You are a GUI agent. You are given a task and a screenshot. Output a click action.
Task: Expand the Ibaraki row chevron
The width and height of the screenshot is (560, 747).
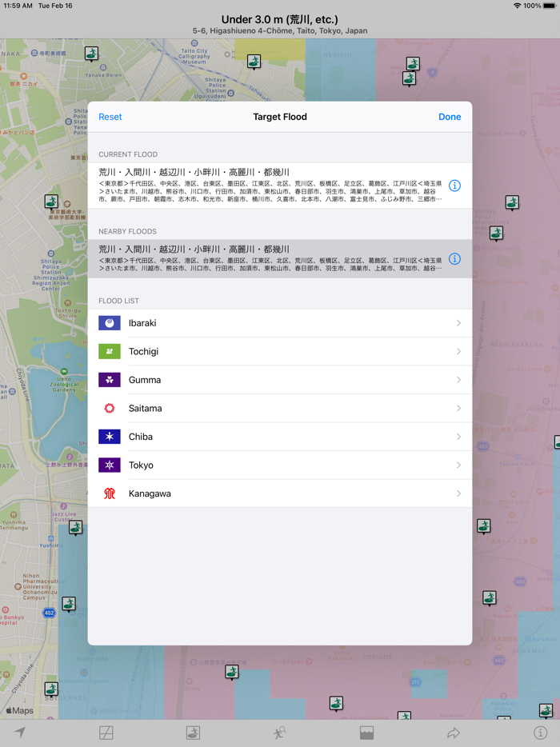click(x=458, y=323)
